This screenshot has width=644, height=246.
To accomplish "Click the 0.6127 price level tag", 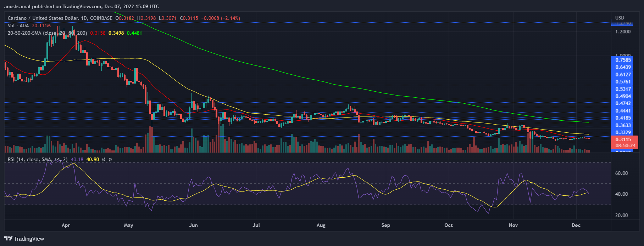I will [x=623, y=74].
